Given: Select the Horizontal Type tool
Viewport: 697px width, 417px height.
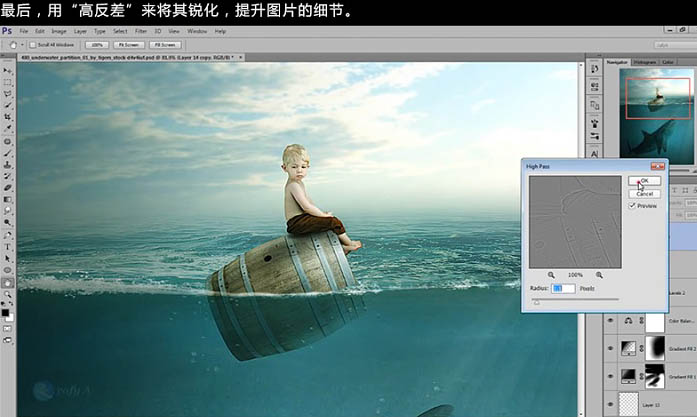Looking at the screenshot, I should (8, 247).
